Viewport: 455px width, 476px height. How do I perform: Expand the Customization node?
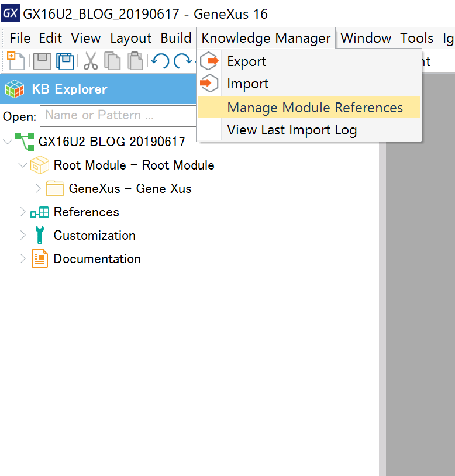pos(23,235)
